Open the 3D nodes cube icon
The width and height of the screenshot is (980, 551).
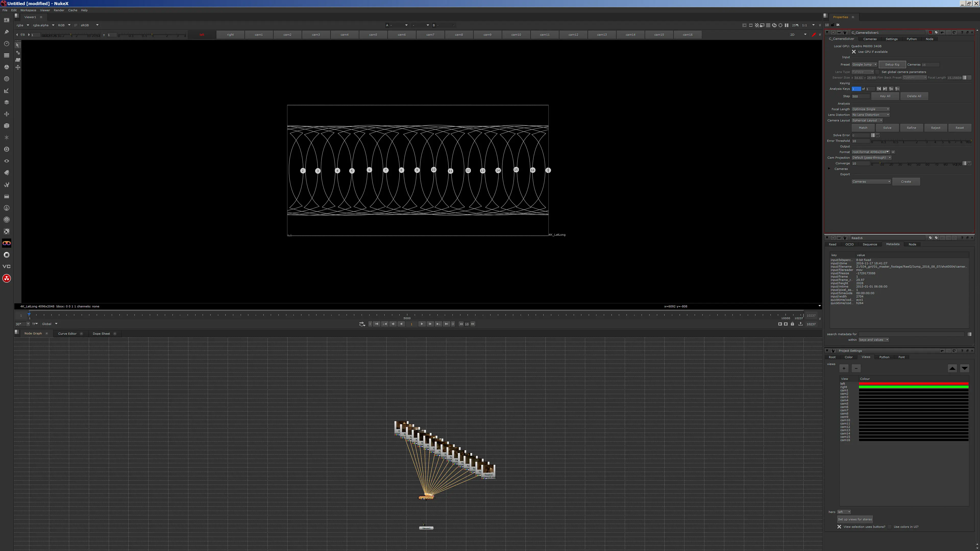tap(6, 126)
